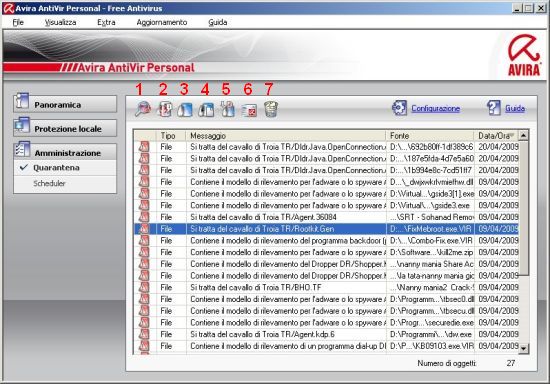
Task: Select the row with source la tata-nanny mania
Action: (326, 276)
